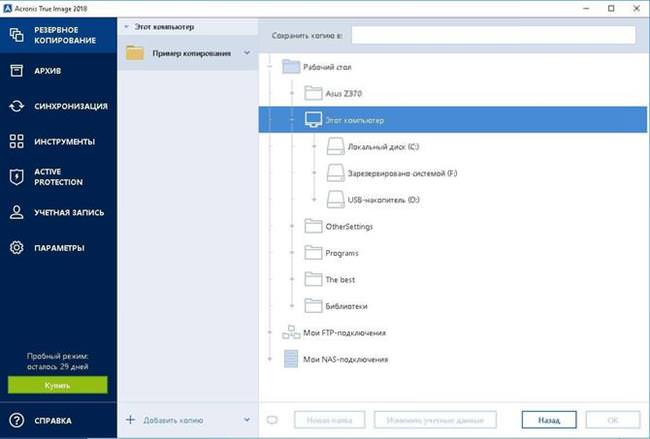Open the Пример копирования dropdown chevron
650x439 pixels.
247,53
